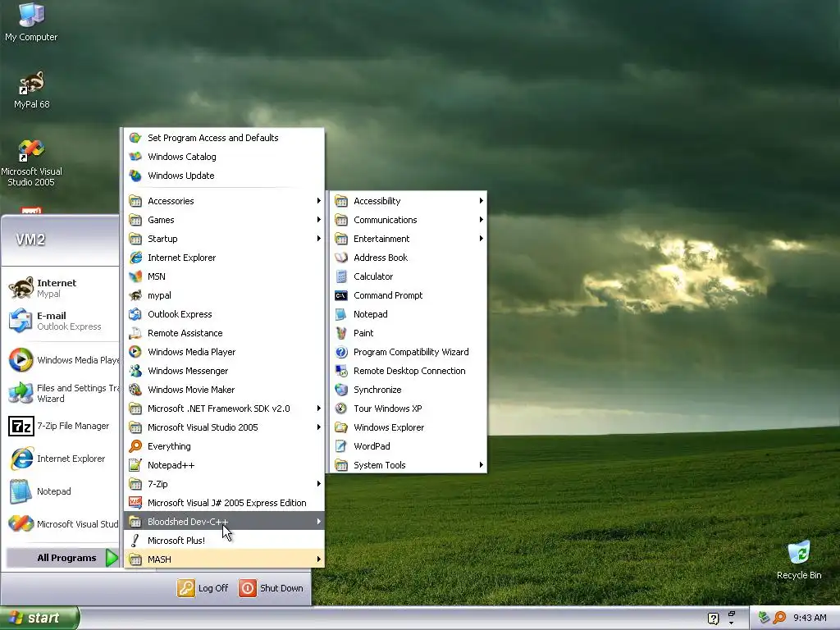Image resolution: width=840 pixels, height=630 pixels.
Task: Expand the Accessibility submenu
Action: coord(409,201)
